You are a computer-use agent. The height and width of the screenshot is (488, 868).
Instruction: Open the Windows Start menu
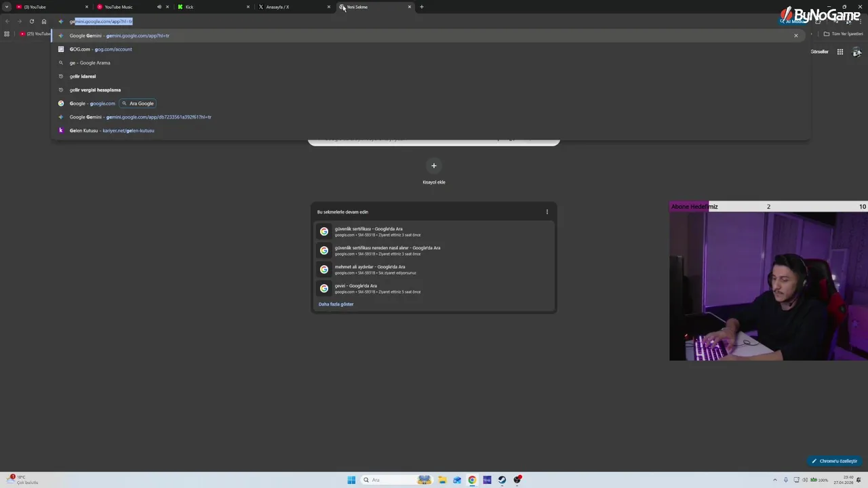tap(351, 480)
